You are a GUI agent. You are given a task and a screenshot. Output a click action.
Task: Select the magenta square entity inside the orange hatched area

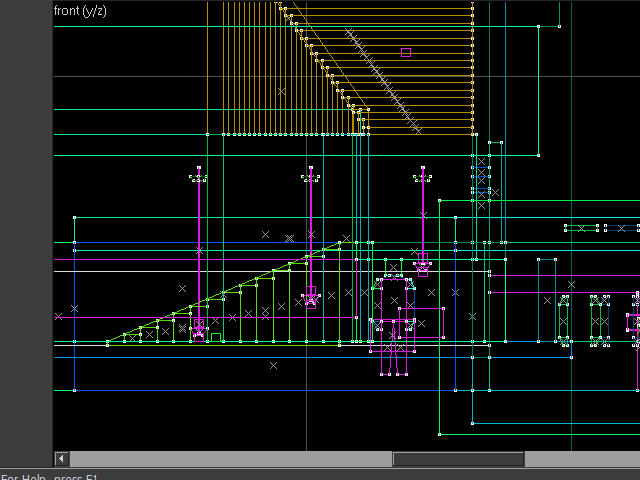coord(406,52)
